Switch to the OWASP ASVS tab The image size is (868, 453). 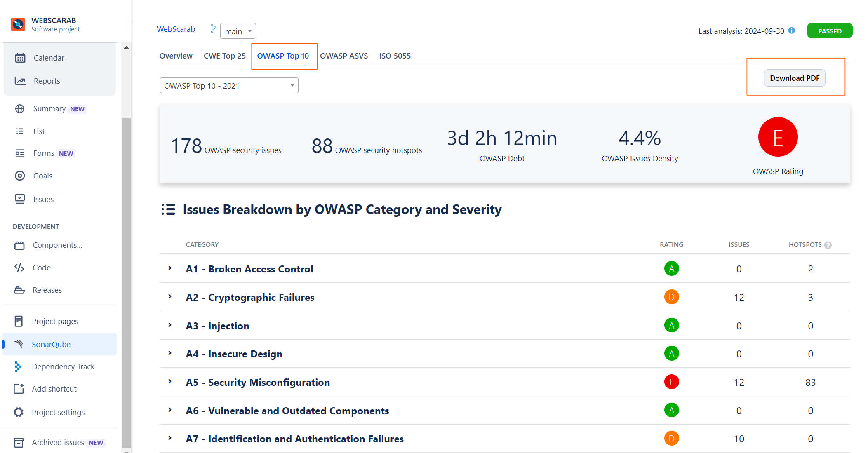(x=344, y=56)
